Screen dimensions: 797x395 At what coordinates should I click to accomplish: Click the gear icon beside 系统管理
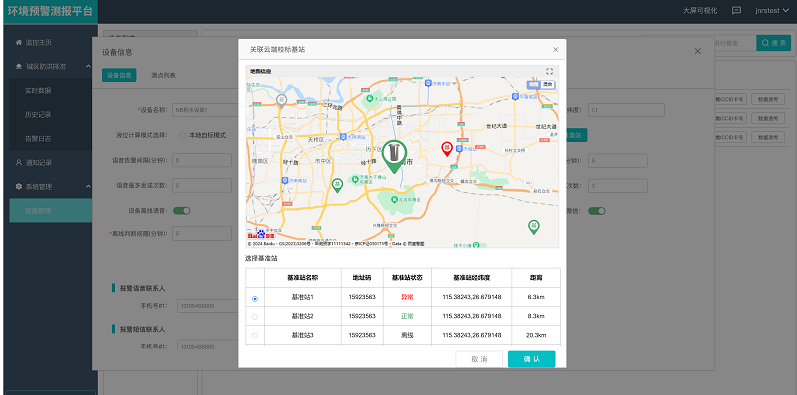(x=19, y=187)
